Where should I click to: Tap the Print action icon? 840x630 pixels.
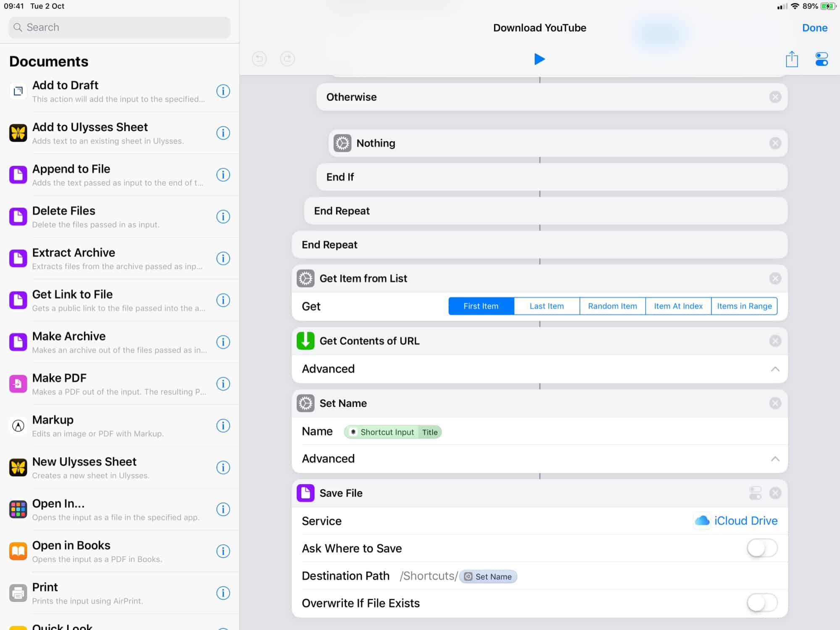[x=18, y=593]
